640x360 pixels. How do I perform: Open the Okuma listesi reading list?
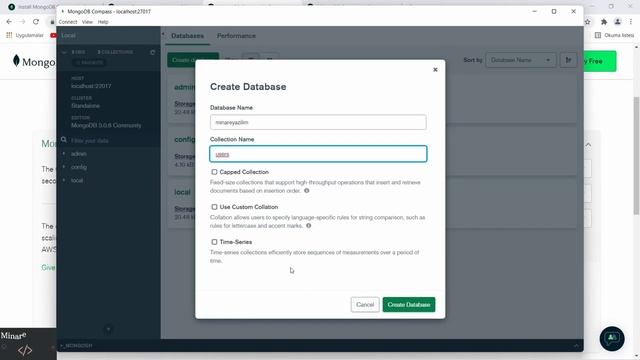point(614,36)
